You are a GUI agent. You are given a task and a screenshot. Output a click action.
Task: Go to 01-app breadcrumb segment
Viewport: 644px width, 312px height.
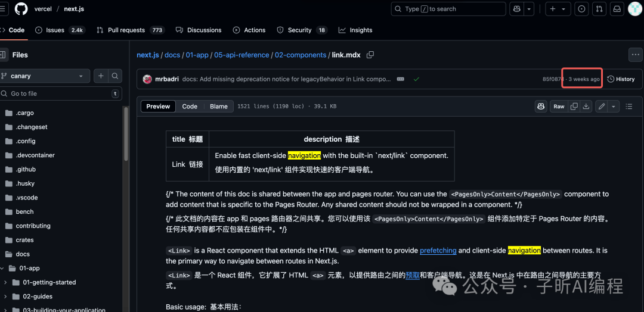point(197,55)
